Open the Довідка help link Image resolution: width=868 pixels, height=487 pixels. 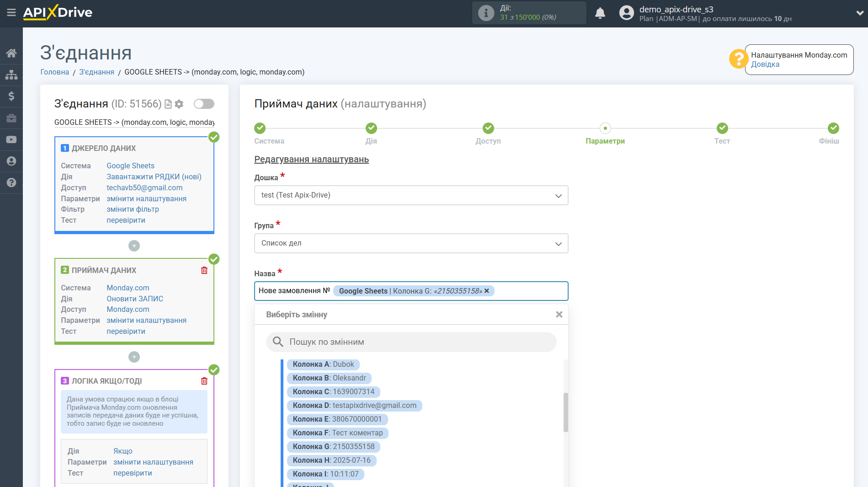(765, 64)
